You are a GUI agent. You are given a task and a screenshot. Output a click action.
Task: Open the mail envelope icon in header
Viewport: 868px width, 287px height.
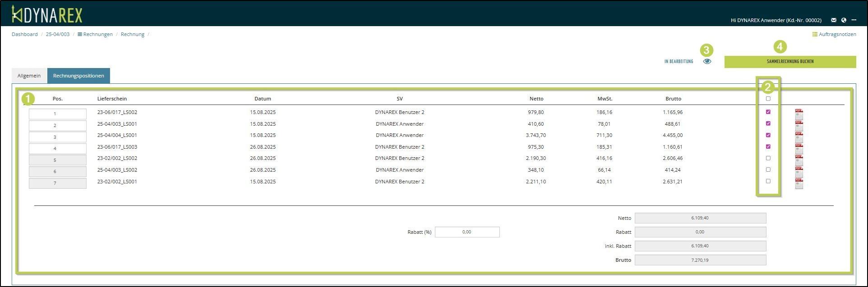(x=834, y=20)
